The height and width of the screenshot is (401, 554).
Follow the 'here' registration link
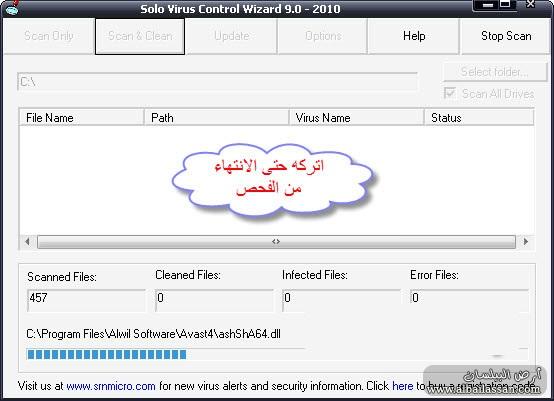pyautogui.click(x=402, y=386)
